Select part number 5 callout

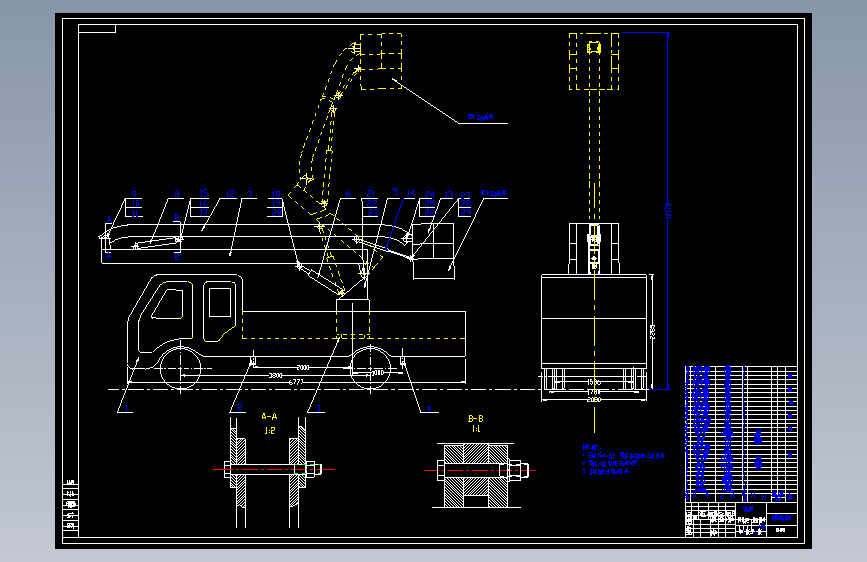pyautogui.click(x=395, y=191)
